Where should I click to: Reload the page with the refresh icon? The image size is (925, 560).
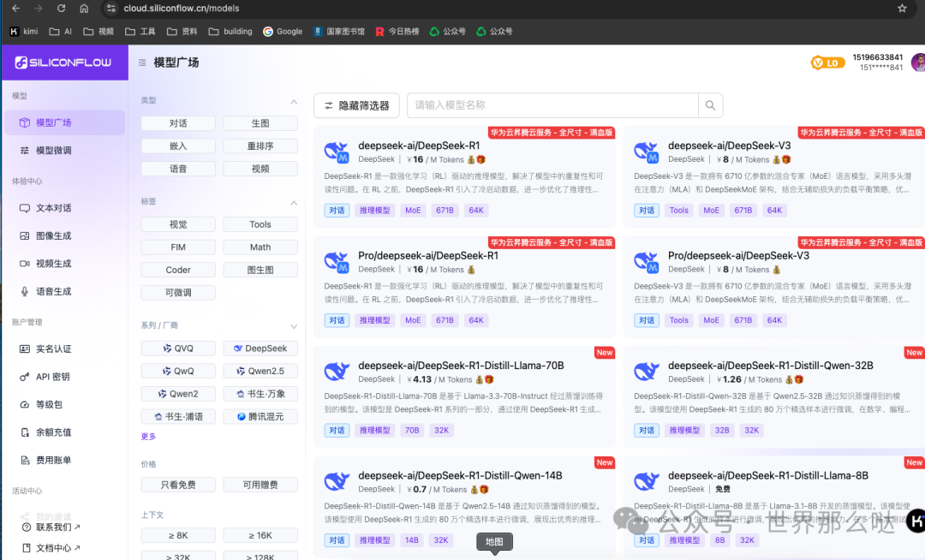62,9
